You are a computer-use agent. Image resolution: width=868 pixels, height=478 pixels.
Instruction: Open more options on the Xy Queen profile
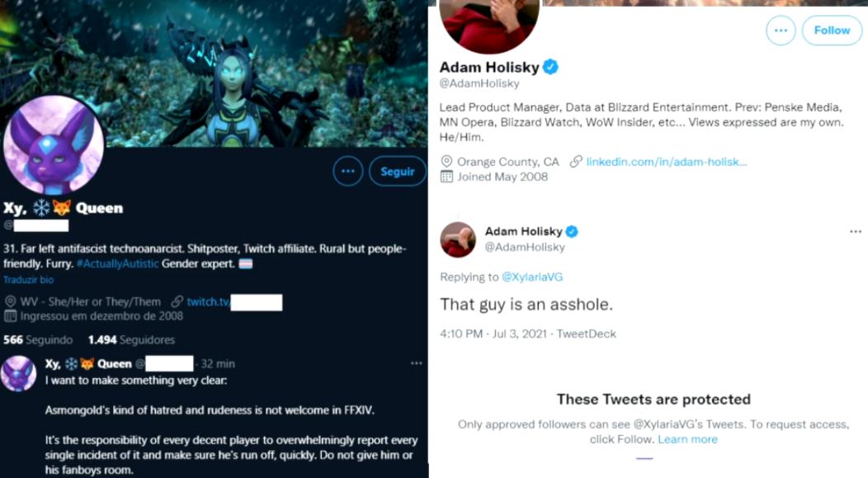coord(348,172)
